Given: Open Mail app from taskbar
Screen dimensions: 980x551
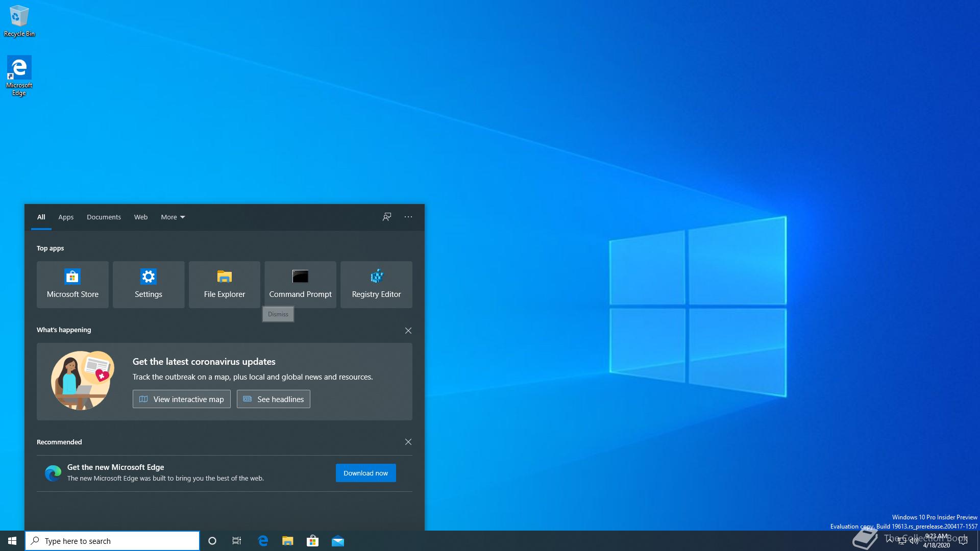Looking at the screenshot, I should click(338, 541).
